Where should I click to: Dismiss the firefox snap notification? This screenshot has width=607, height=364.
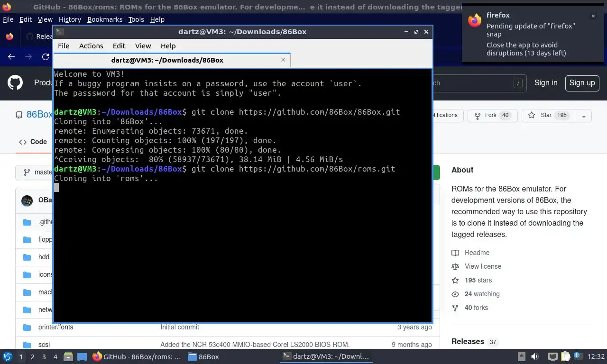click(593, 16)
